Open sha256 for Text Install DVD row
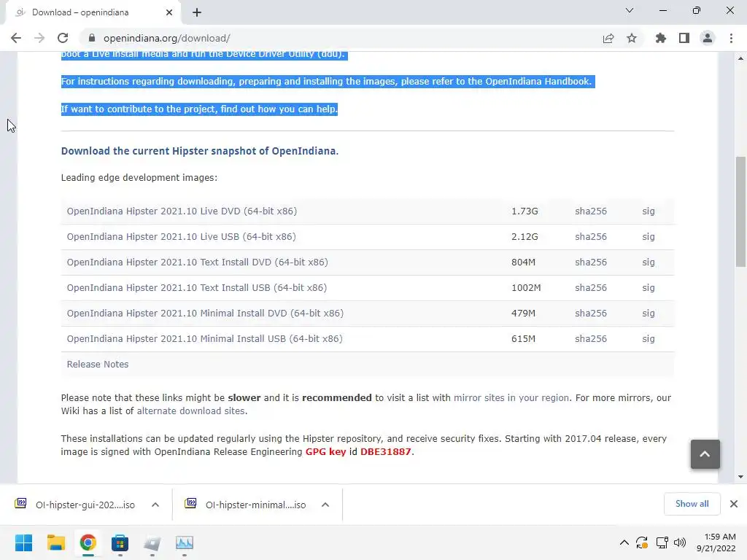Viewport: 747px width, 560px height. tap(591, 262)
